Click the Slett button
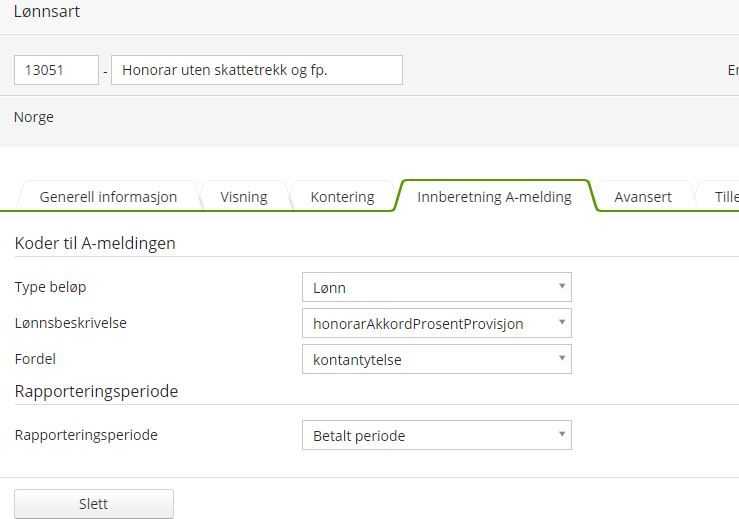This screenshot has height=519, width=739. tap(94, 504)
